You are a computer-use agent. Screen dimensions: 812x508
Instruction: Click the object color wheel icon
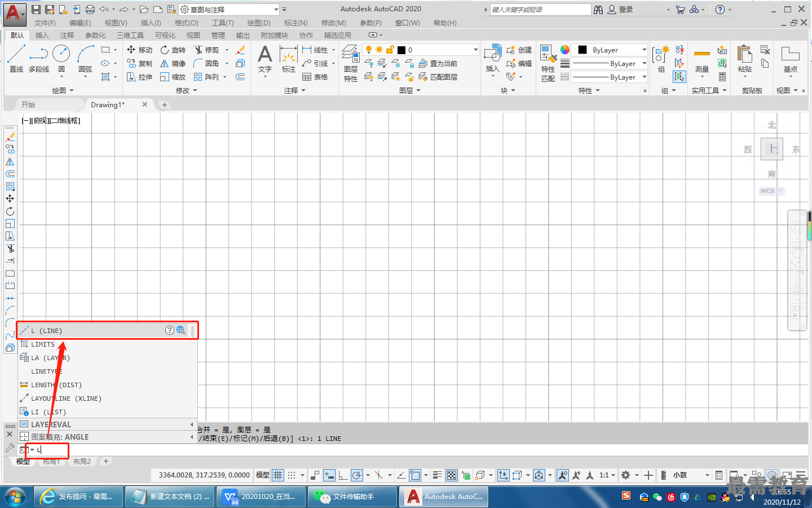(x=565, y=50)
